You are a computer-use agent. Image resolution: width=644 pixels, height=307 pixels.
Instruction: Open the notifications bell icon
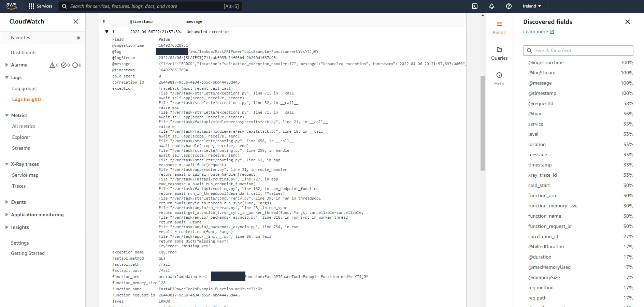pyautogui.click(x=492, y=6)
